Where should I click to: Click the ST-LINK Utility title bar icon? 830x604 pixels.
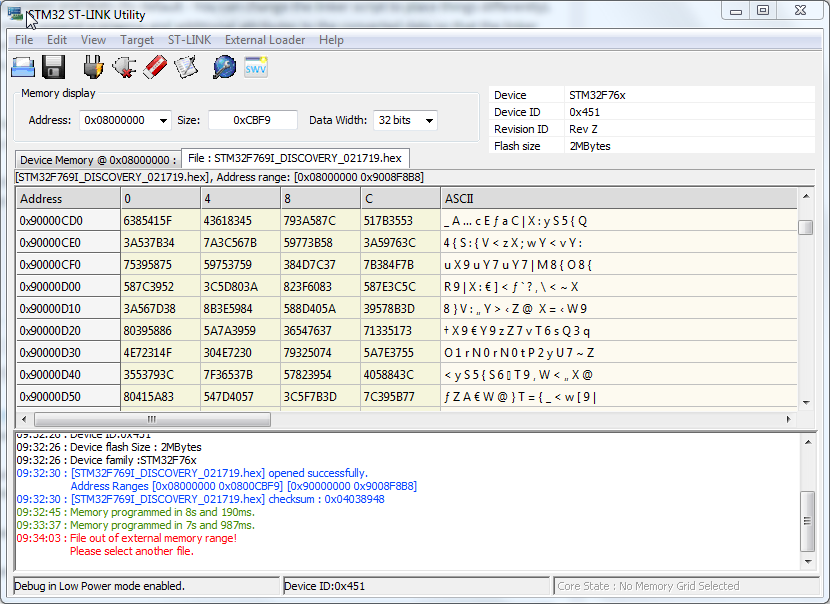pos(15,13)
